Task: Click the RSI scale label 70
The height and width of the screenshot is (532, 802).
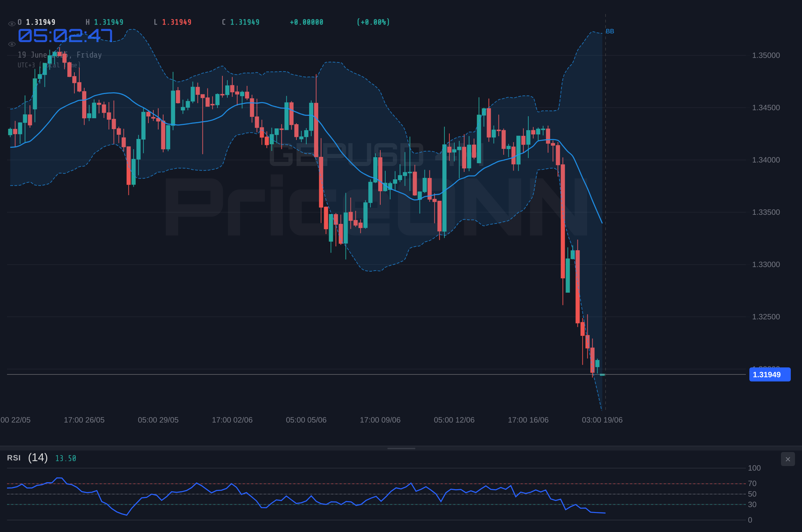Action: click(x=752, y=484)
